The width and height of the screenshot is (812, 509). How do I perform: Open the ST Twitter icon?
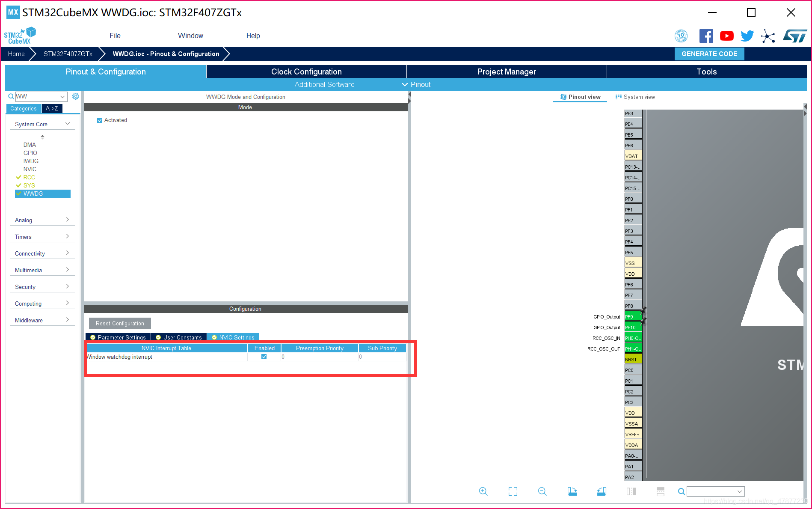click(x=747, y=36)
